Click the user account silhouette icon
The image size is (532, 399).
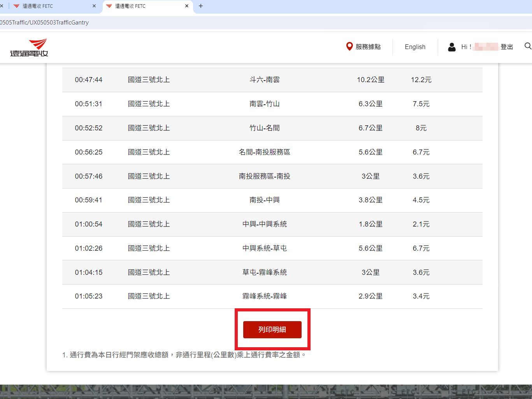(x=451, y=47)
